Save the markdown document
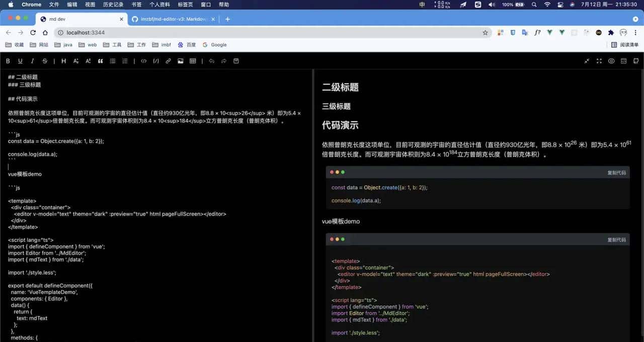 point(235,61)
